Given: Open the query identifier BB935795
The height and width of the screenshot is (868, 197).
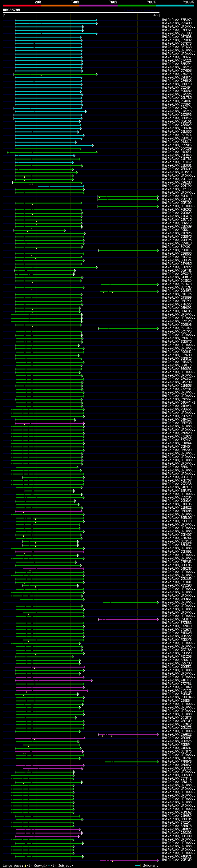Looking at the screenshot, I should 11,10.
